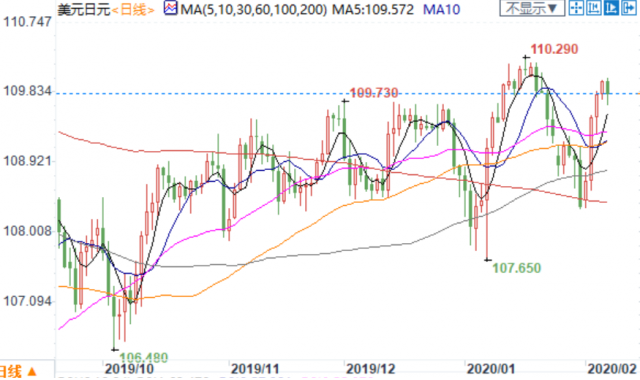The width and height of the screenshot is (640, 380).
Task: Click the 2020/02 date marker
Action: pyautogui.click(x=612, y=369)
